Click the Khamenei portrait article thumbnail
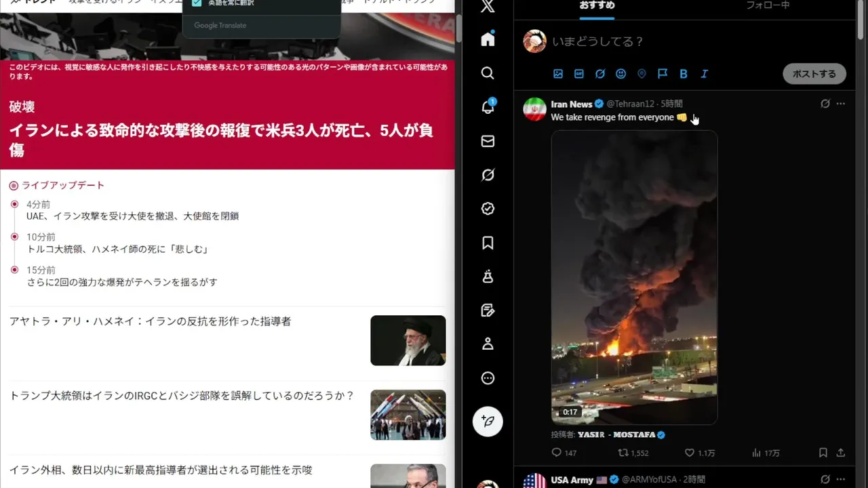 click(408, 340)
